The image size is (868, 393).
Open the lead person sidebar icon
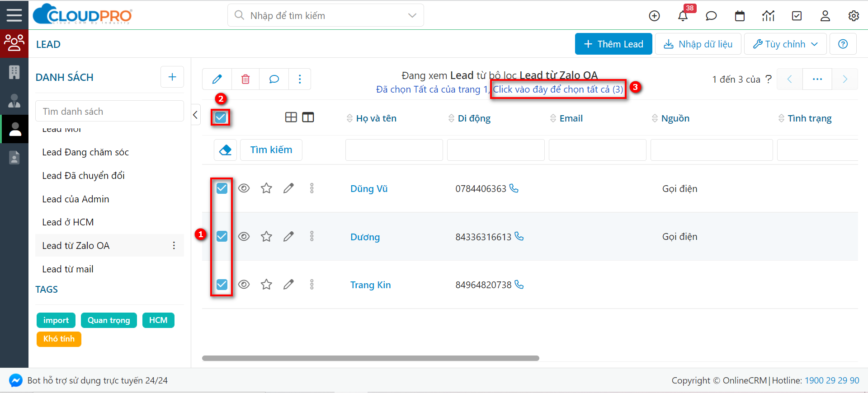[15, 129]
